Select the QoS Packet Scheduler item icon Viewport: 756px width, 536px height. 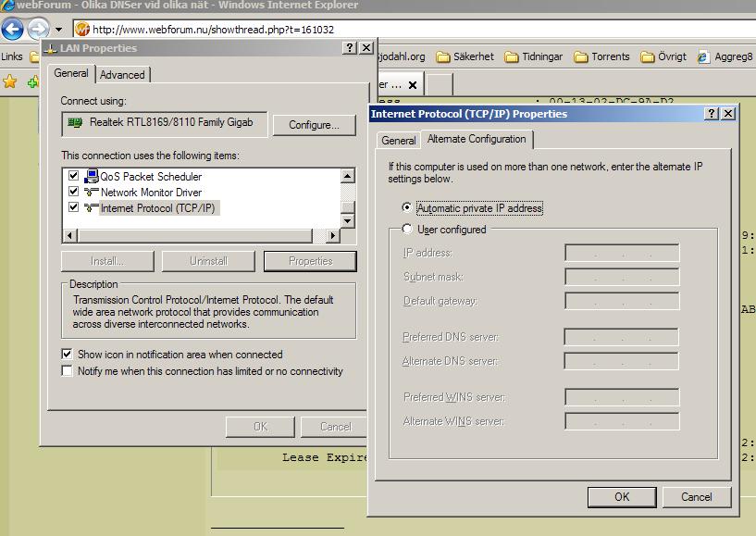[91, 176]
